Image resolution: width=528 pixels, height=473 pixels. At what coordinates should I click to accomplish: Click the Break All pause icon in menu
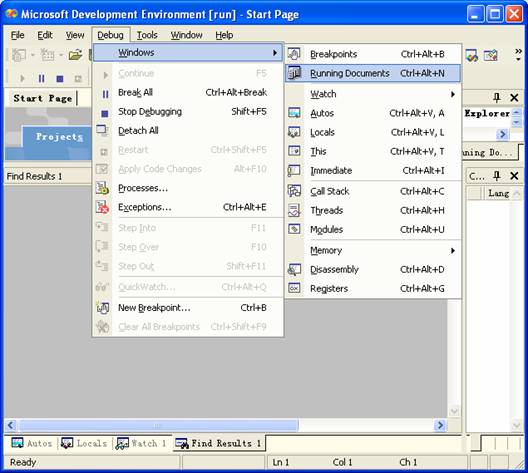click(x=105, y=94)
